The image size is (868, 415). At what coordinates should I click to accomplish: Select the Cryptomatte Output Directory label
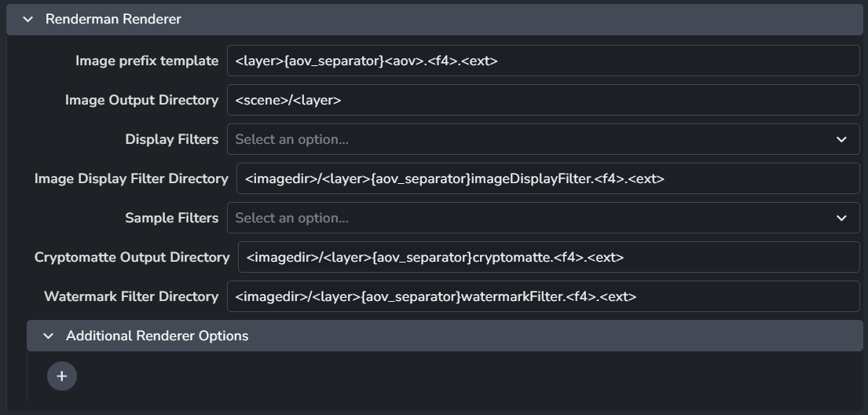pos(131,257)
